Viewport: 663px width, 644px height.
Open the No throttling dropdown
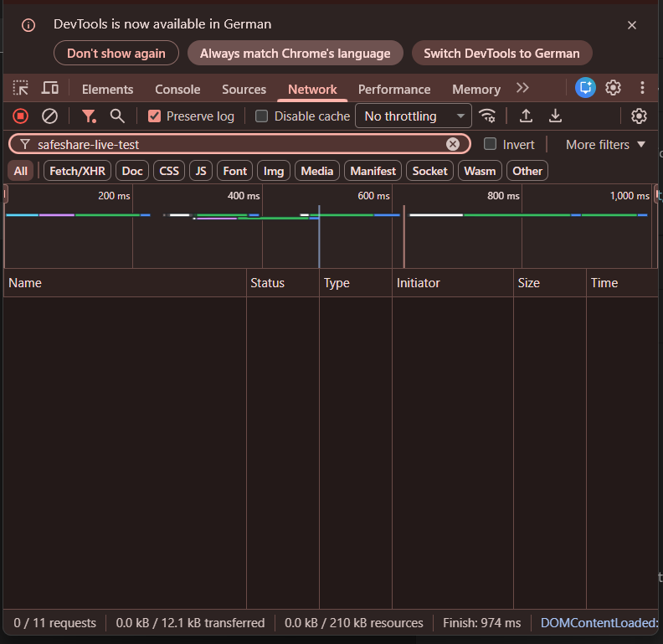(414, 116)
